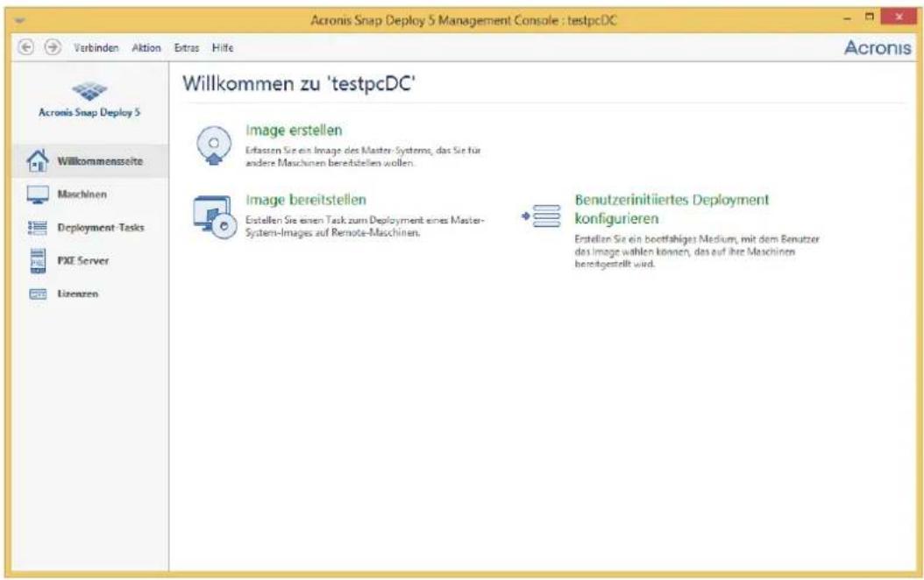Click the Acronis brand logo
This screenshot has height=580, width=924.
[x=878, y=47]
